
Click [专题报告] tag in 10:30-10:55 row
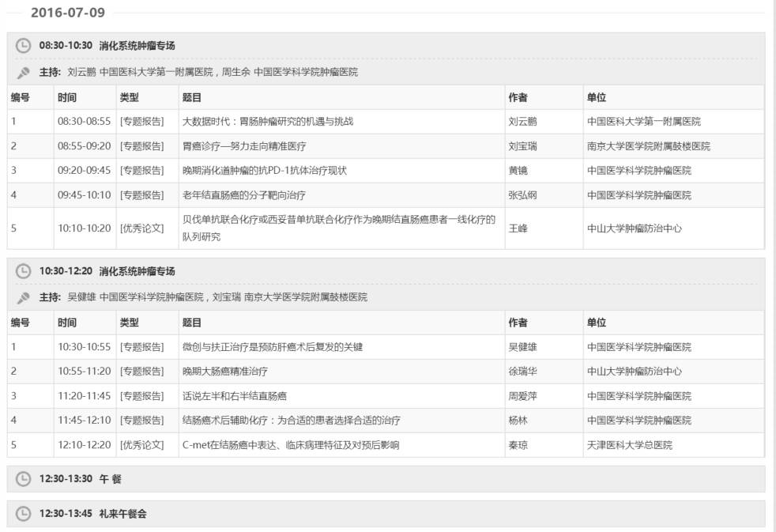[x=141, y=347]
